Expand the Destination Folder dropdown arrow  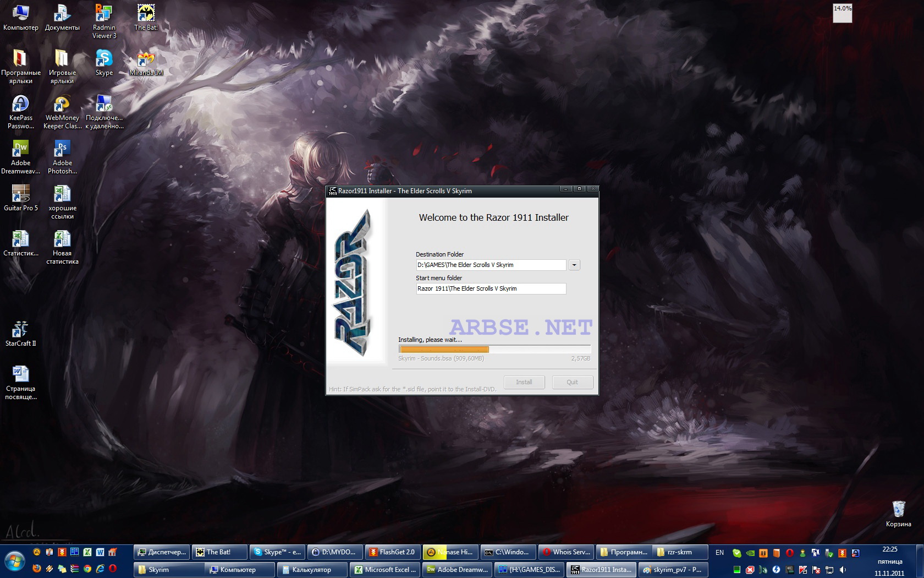574,265
